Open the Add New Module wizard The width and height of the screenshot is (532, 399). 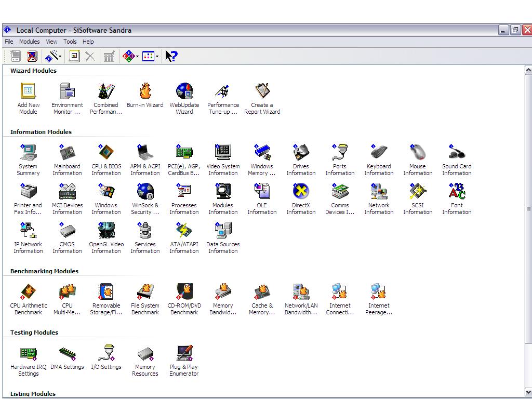click(x=28, y=98)
